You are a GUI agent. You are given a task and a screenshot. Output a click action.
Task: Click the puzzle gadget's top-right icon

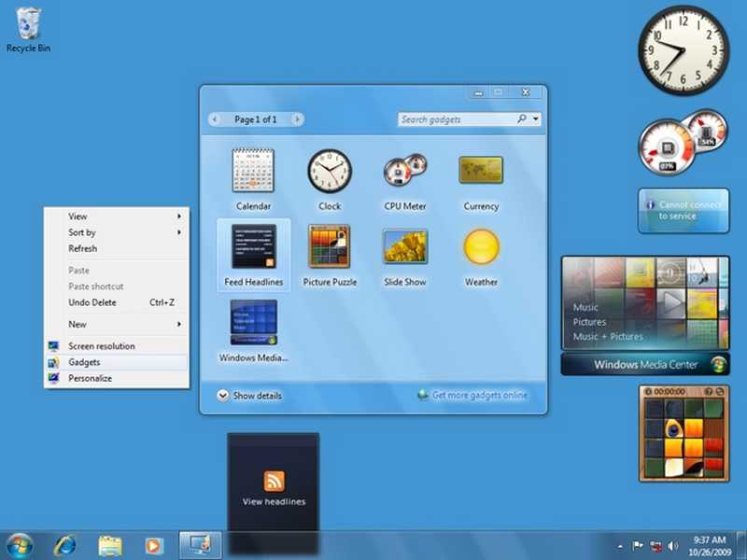point(720,391)
